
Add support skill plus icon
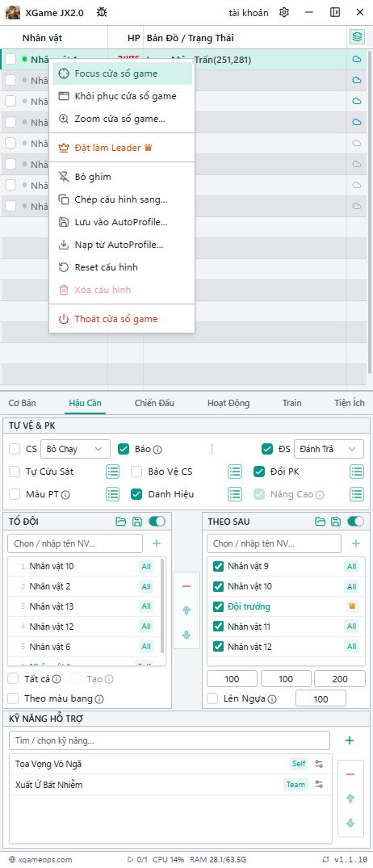pyautogui.click(x=350, y=740)
